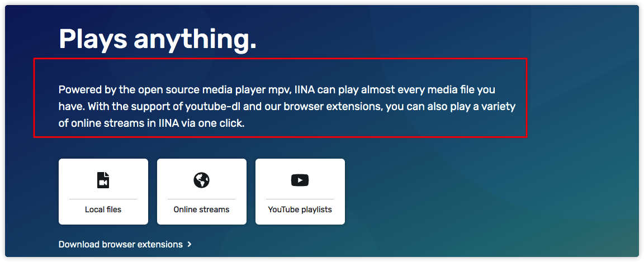Image resolution: width=644 pixels, height=262 pixels.
Task: Open the Download browser extensions link
Action: point(125,244)
